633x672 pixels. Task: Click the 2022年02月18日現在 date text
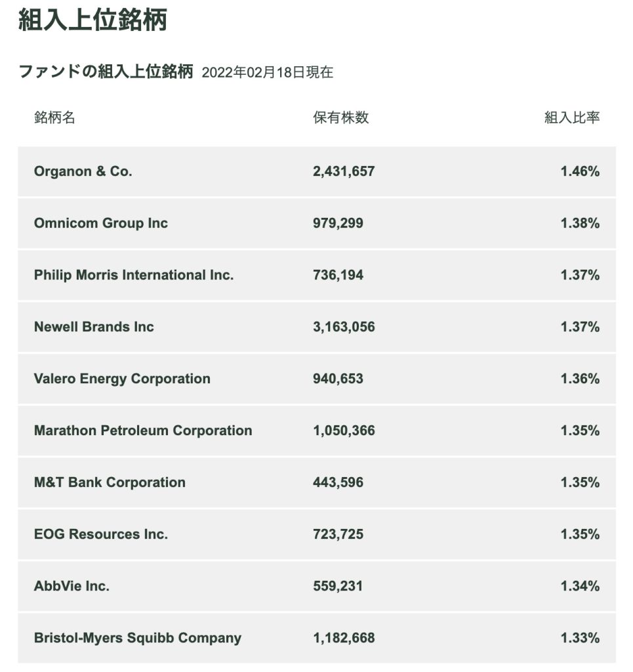coord(267,73)
